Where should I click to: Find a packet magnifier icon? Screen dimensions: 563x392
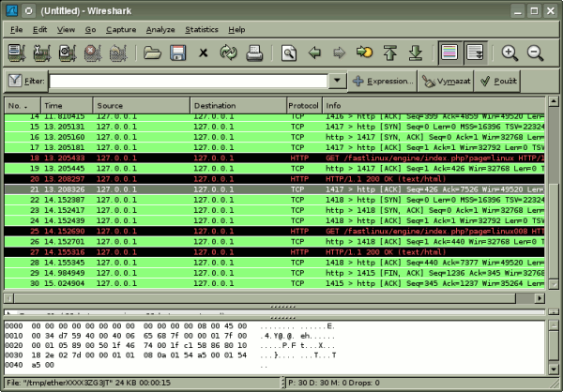coord(289,53)
